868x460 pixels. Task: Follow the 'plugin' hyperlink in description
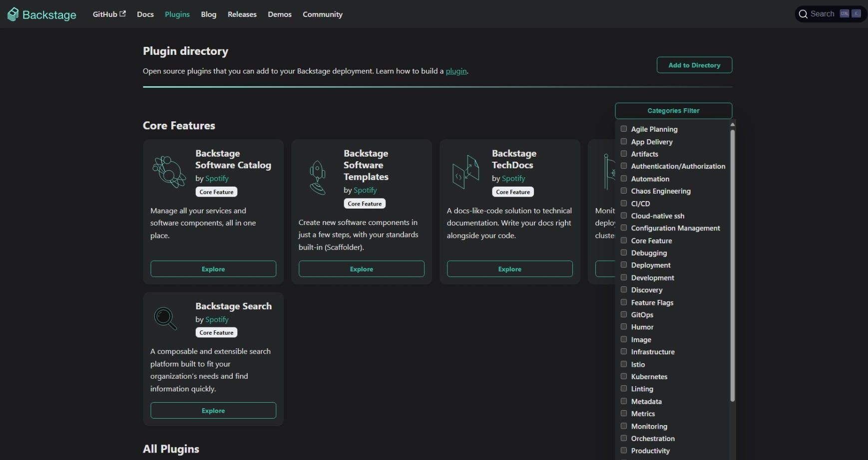point(456,71)
